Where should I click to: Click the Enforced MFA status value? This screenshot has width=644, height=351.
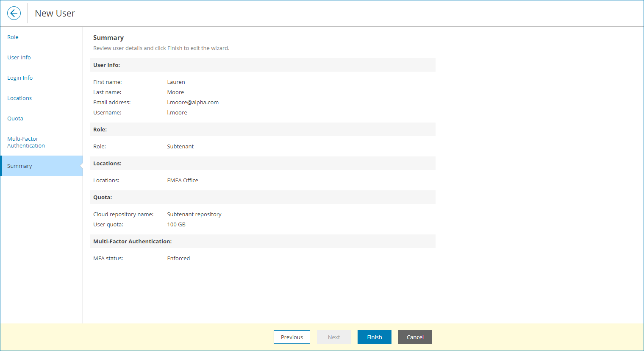coord(178,258)
